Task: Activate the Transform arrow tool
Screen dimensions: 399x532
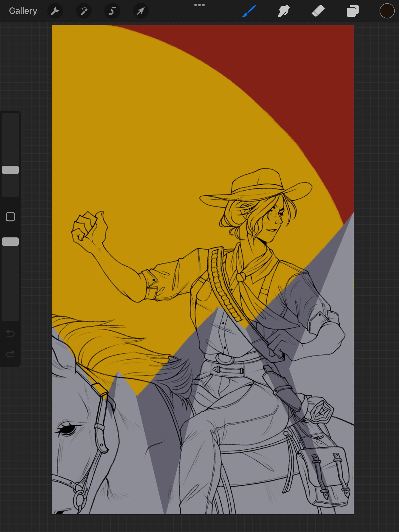Action: point(141,11)
